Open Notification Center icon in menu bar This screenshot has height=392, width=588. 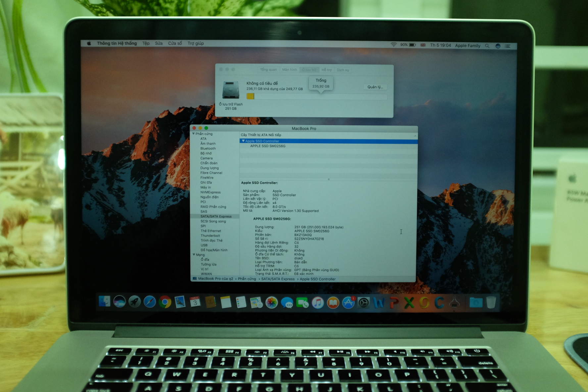(507, 46)
